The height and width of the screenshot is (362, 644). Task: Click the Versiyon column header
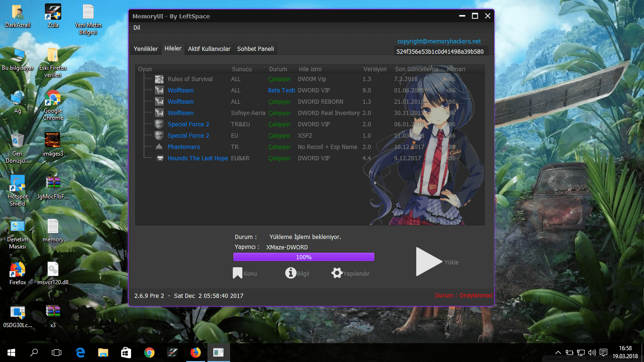[375, 69]
